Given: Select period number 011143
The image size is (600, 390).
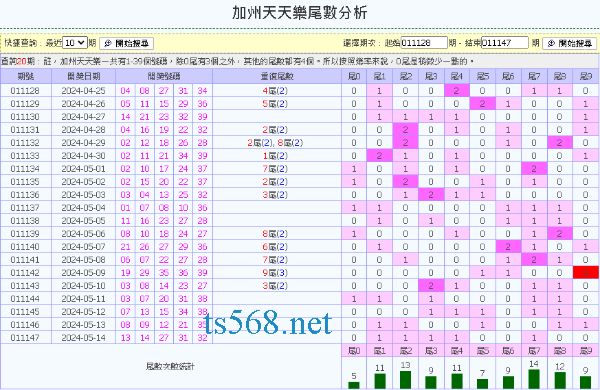Looking at the screenshot, I should 25,286.
